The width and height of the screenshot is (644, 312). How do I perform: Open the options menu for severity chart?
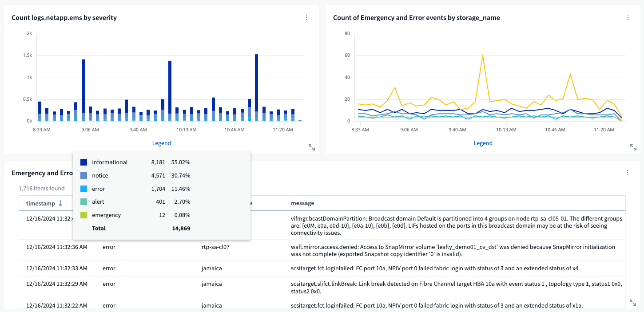point(306,17)
